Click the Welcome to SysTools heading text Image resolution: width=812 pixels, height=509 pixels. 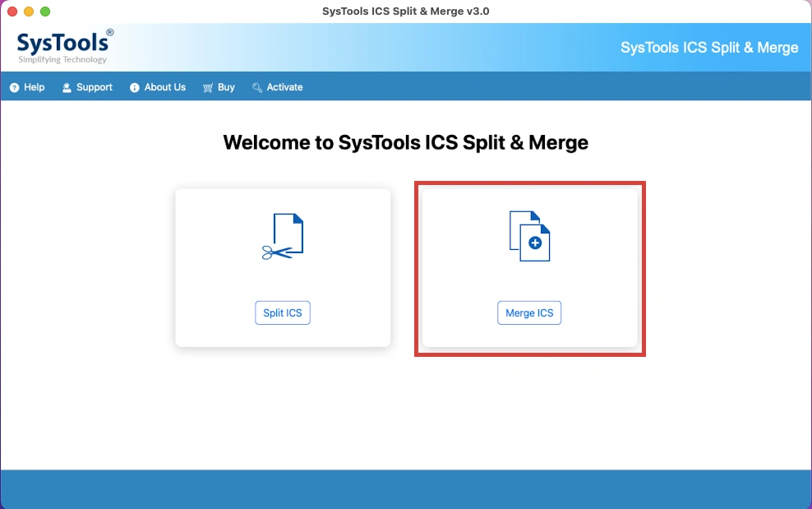(x=405, y=142)
